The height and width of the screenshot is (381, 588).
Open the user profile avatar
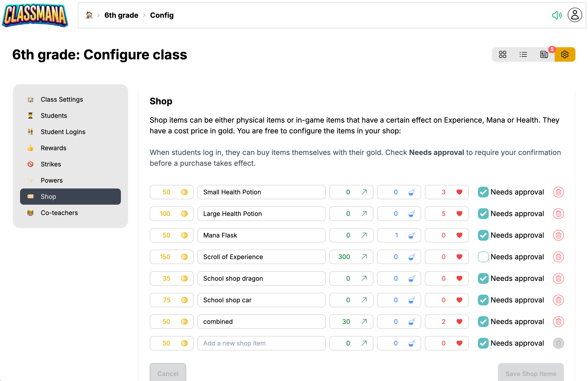[575, 15]
